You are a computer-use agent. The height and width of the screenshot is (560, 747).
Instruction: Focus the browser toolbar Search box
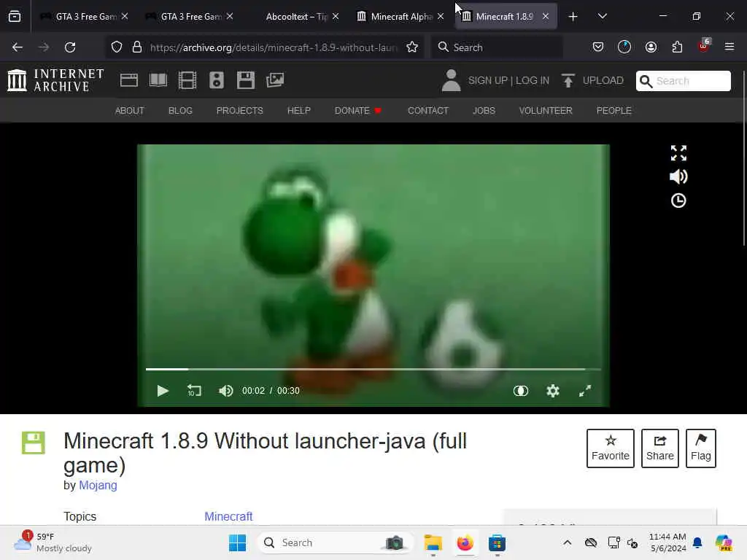pyautogui.click(x=497, y=47)
